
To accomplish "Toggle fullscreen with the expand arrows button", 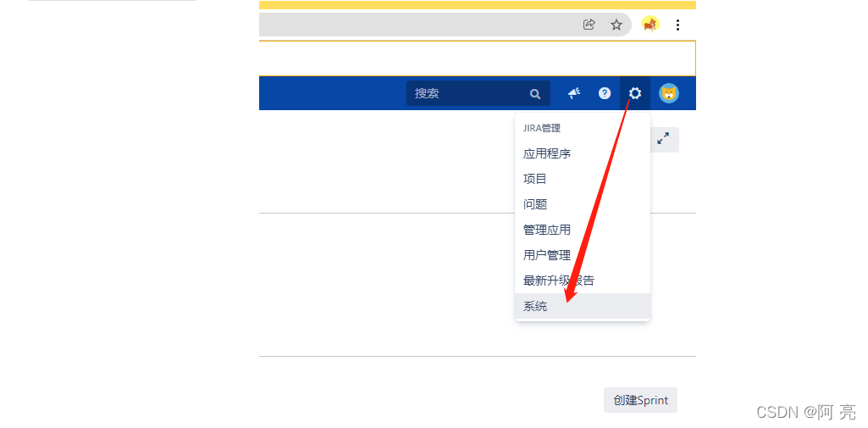I will (663, 139).
